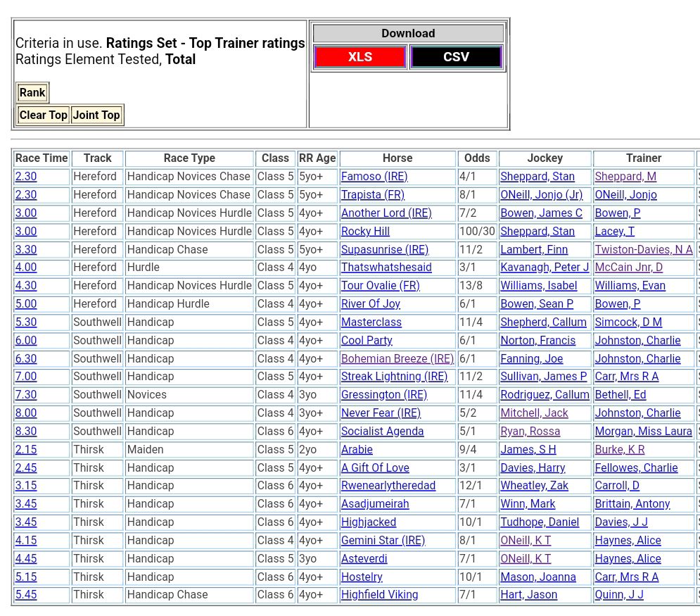Viewport: 700px width, 616px height.
Task: Click the red XLS download button
Action: coord(359,57)
